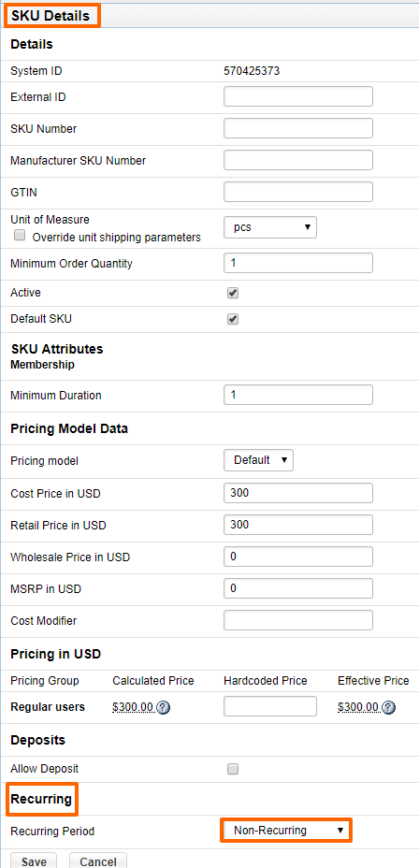The image size is (419, 868).
Task: Click the GTIN input field
Action: tap(298, 192)
